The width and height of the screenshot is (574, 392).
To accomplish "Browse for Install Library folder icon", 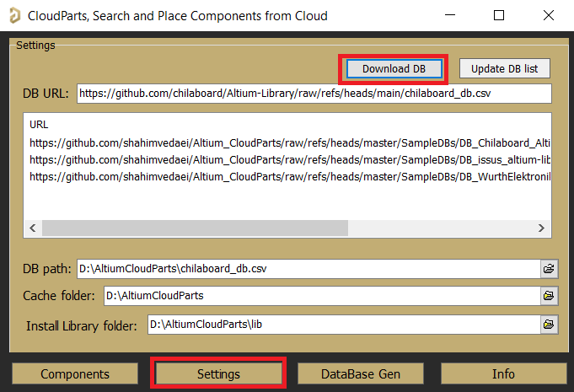I will [x=549, y=325].
